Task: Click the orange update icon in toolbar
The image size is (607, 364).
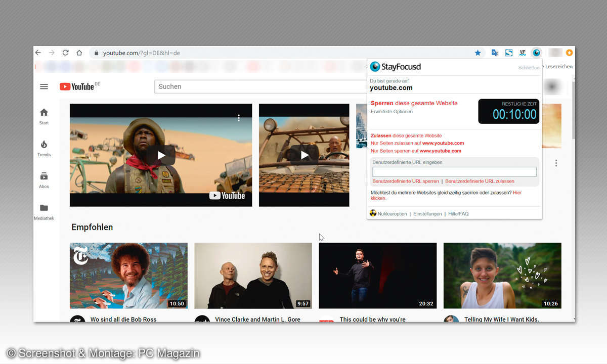Action: point(569,53)
